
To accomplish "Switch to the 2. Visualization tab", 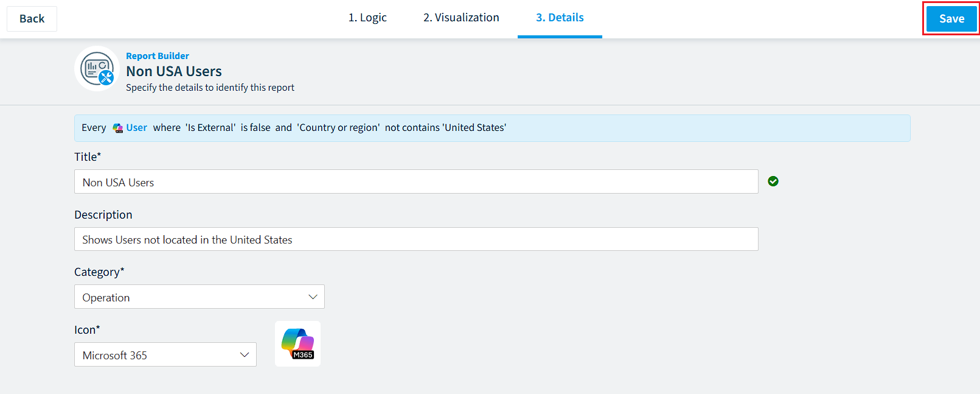I will [x=461, y=18].
